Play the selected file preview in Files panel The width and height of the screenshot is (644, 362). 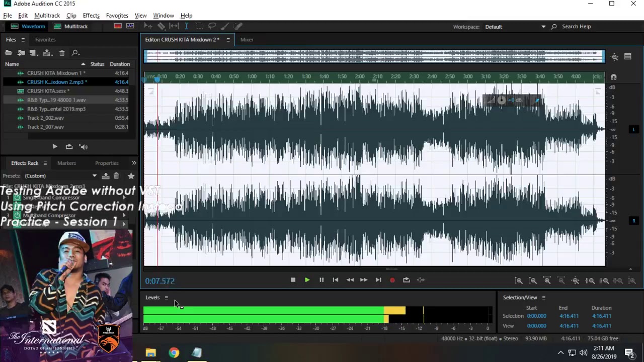55,146
